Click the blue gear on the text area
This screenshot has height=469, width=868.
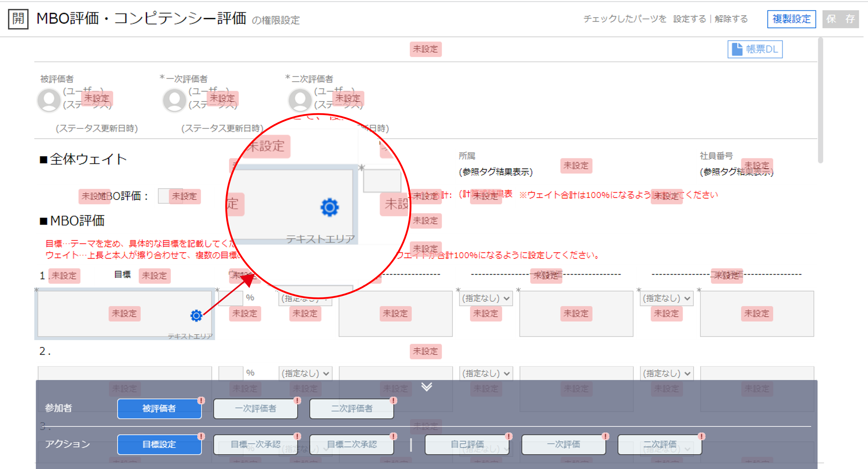click(x=196, y=315)
